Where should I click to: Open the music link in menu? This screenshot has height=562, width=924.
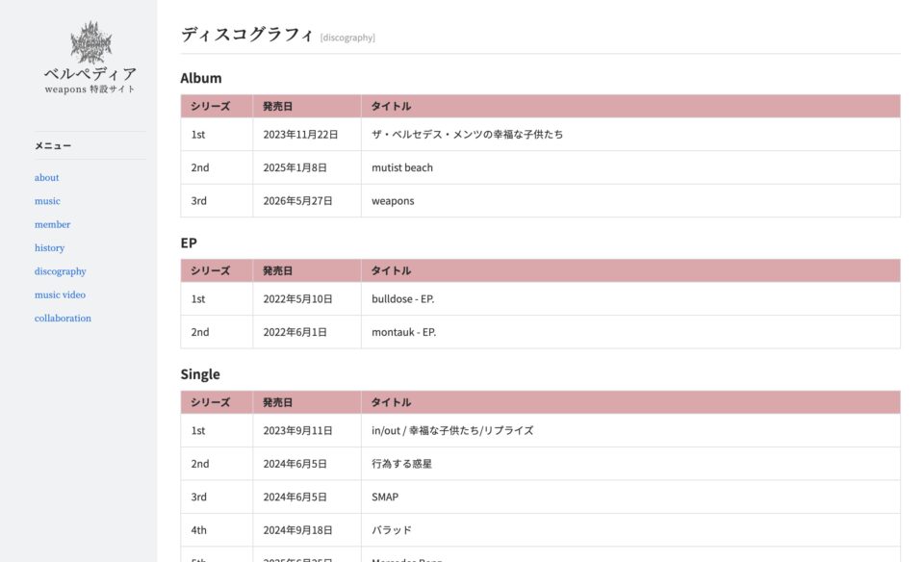[47, 201]
